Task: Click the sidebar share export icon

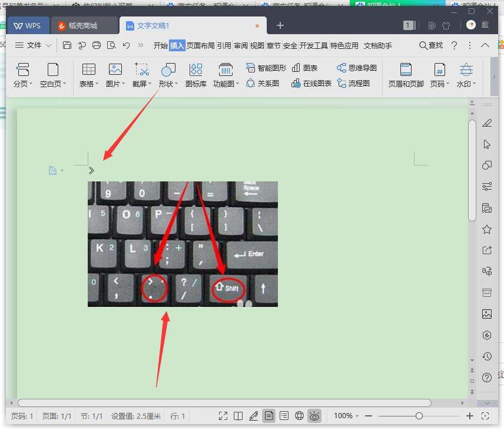Action: (487, 250)
